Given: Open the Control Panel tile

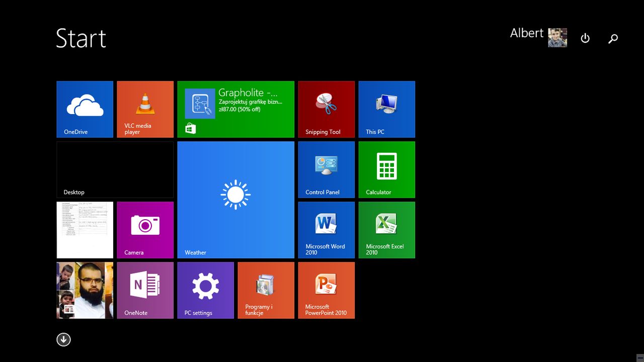Looking at the screenshot, I should pos(327,169).
